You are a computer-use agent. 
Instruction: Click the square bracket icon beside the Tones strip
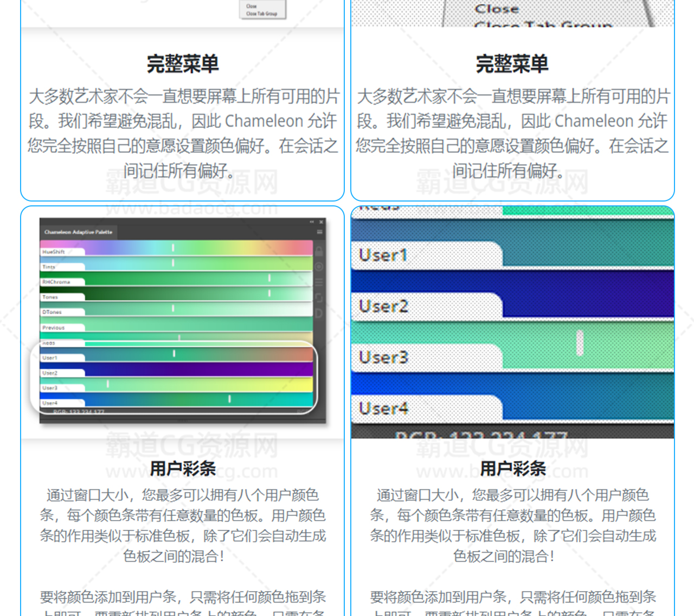[319, 297]
